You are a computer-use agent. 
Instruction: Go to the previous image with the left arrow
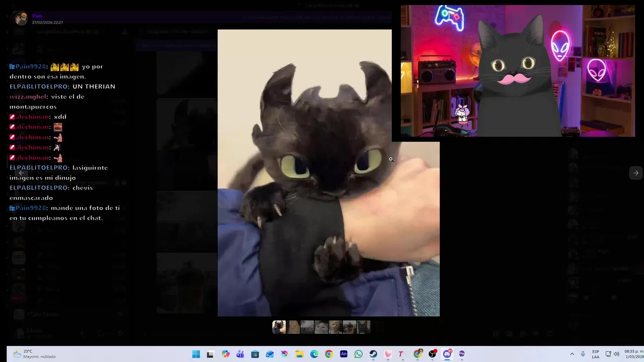22,173
